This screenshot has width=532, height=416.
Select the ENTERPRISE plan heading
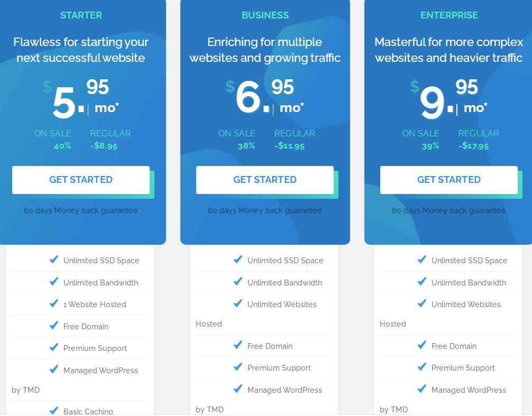click(x=449, y=15)
